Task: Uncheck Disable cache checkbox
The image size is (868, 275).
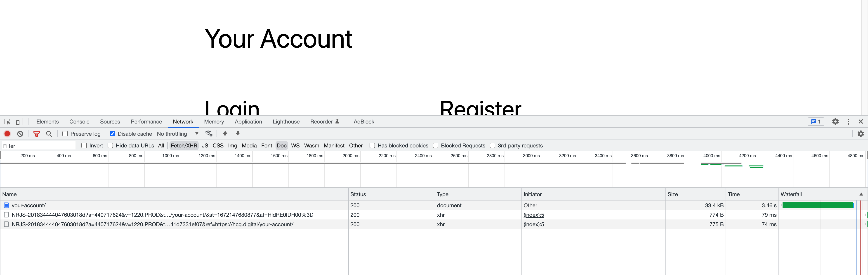Action: point(113,134)
